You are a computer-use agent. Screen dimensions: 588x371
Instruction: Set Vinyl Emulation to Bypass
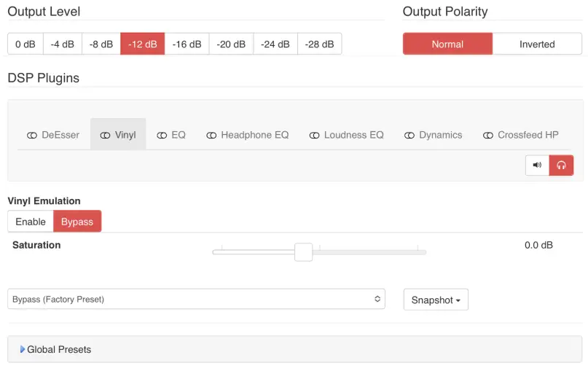coord(77,222)
